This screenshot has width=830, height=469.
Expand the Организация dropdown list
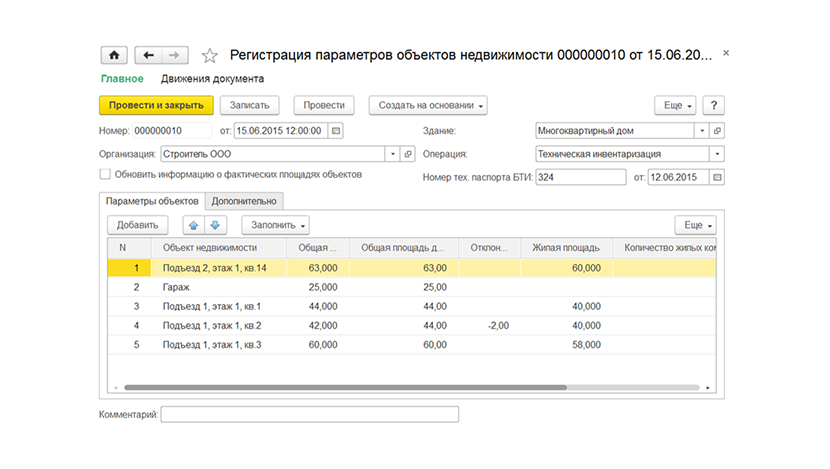pyautogui.click(x=393, y=154)
